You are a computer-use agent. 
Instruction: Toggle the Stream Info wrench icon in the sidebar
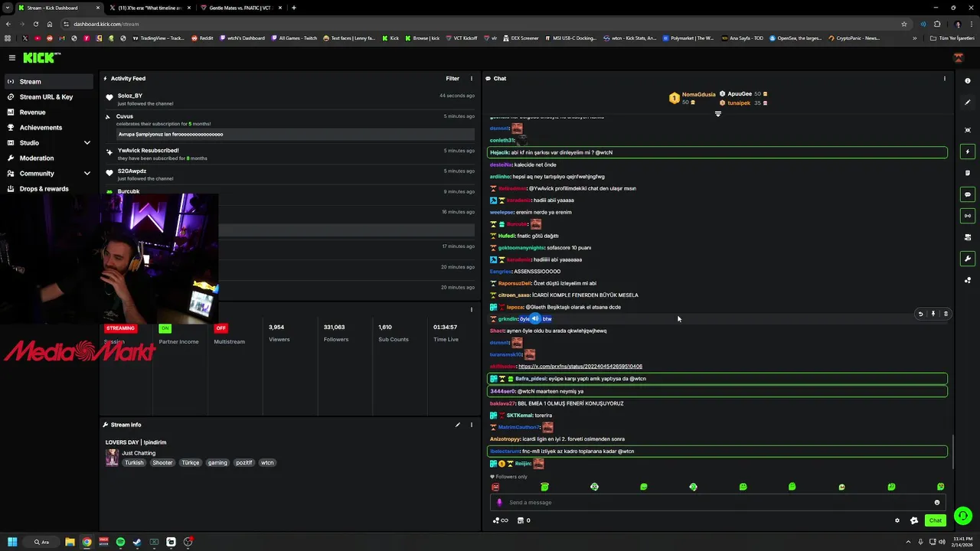click(968, 259)
